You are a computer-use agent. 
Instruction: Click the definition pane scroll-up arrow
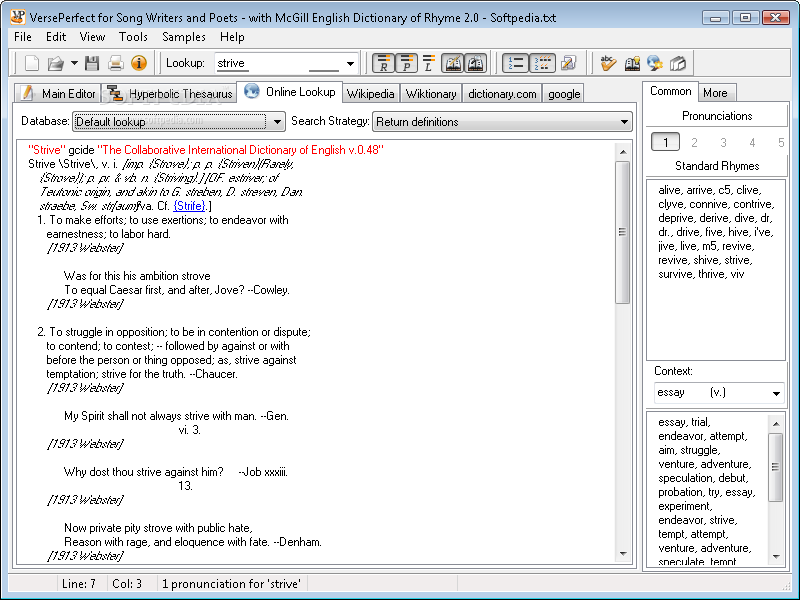coord(622,152)
